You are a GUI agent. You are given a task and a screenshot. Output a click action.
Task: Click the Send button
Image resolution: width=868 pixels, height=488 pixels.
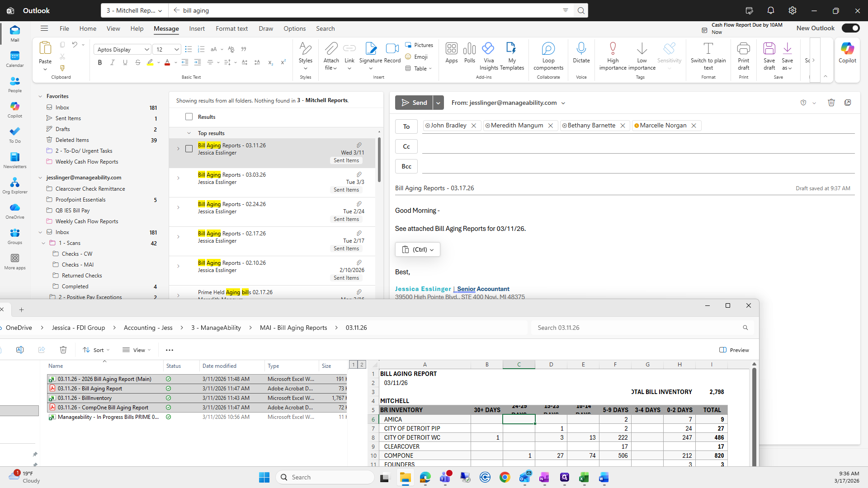click(x=414, y=103)
